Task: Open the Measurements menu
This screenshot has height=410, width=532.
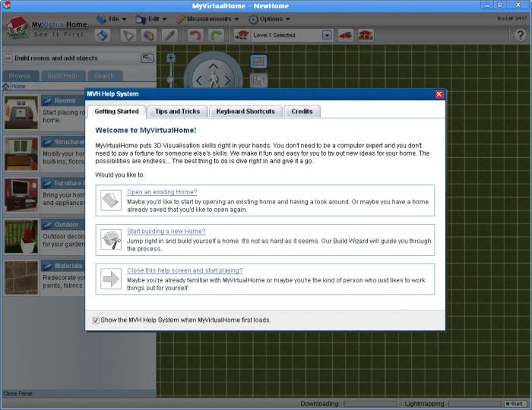Action: [x=208, y=19]
